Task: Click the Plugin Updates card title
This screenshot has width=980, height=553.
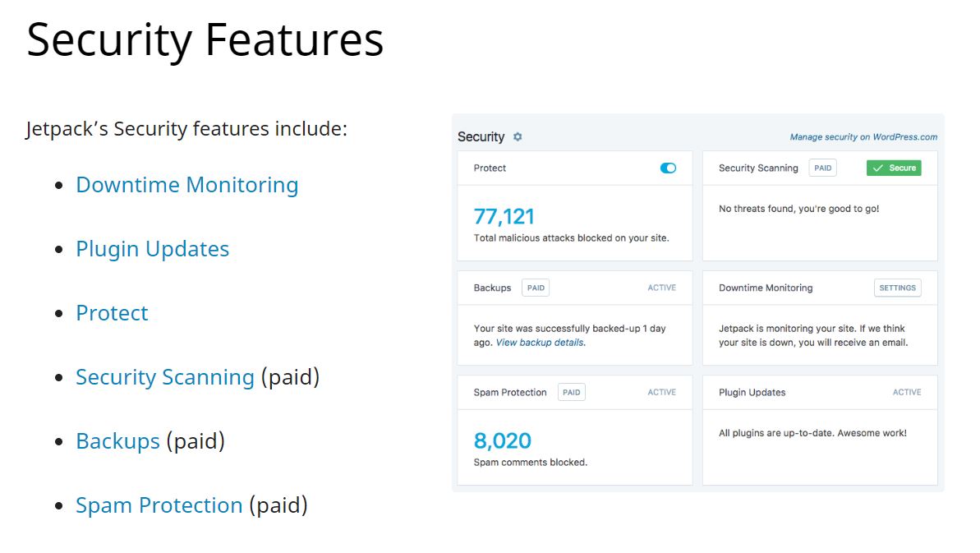Action: pyautogui.click(x=752, y=393)
